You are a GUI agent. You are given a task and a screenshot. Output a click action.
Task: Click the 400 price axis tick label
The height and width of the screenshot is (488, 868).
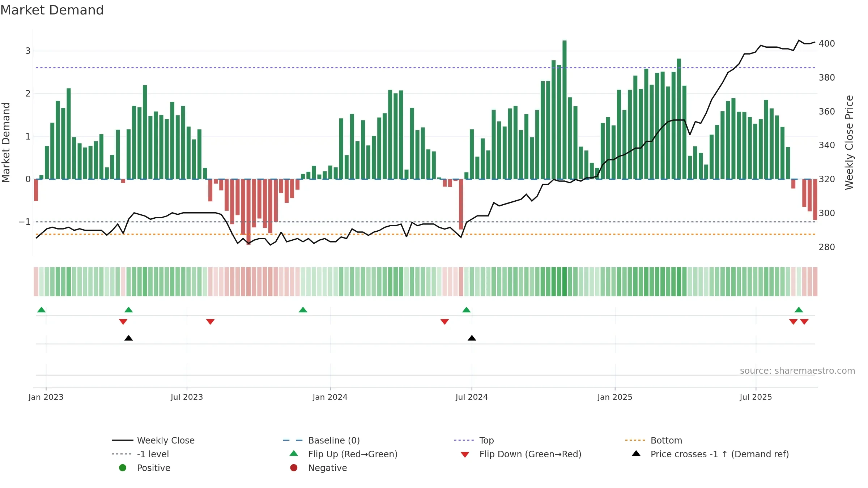(x=827, y=44)
